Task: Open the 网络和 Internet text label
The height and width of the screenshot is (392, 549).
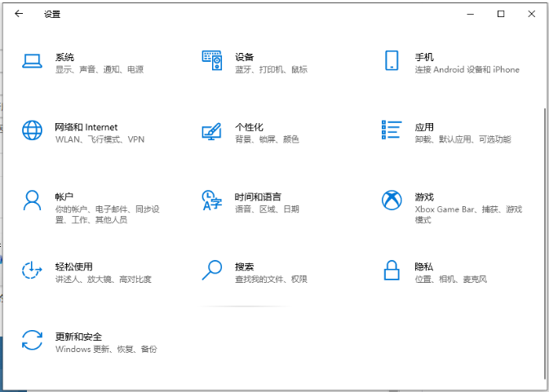Action: [86, 127]
